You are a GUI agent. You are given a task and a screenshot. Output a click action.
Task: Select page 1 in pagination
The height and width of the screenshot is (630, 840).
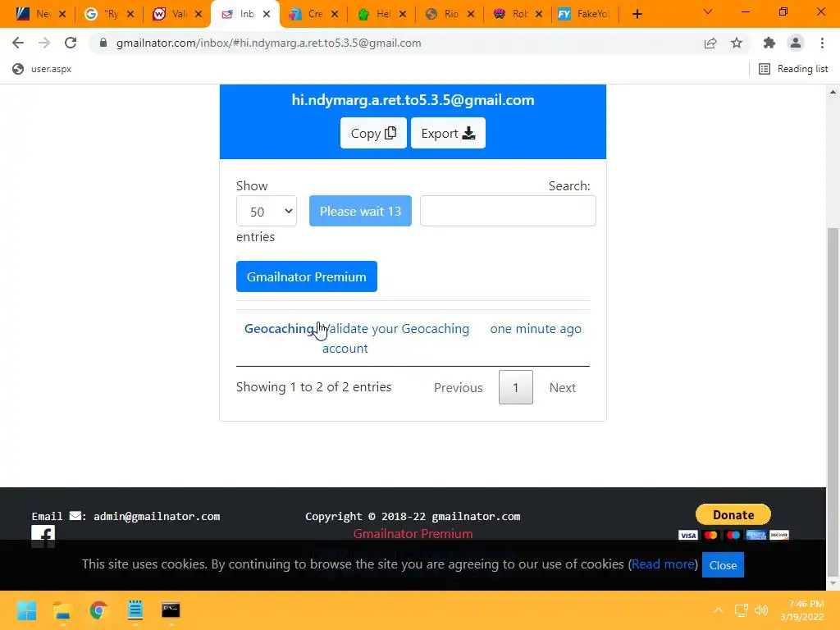click(515, 387)
